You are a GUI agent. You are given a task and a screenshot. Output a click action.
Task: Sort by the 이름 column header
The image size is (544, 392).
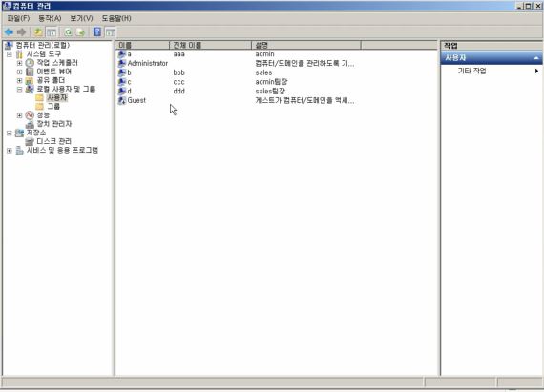(142, 45)
